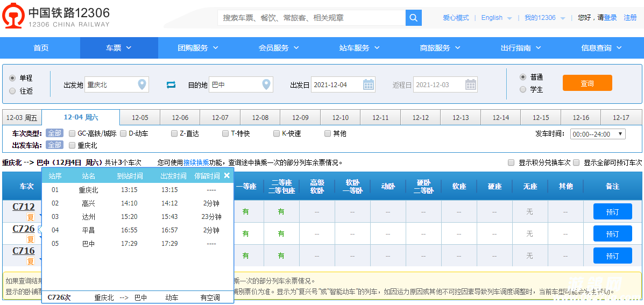This screenshot has height=305, width=644.
Task: Close the station stops popup
Action: point(227,175)
